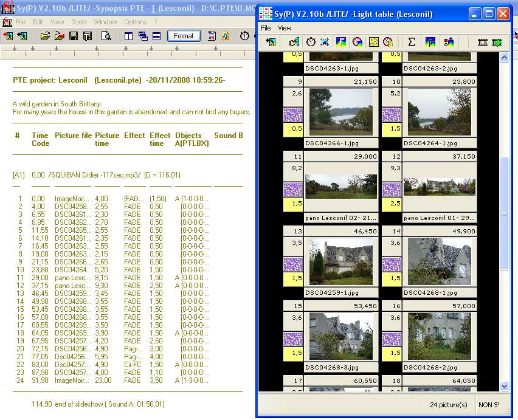Click the clock over landscape picture icon
This screenshot has width=518, height=420.
357,42
